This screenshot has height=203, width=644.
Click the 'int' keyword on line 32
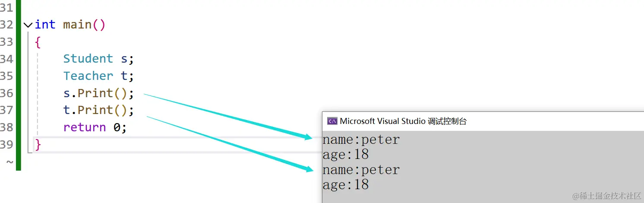(45, 25)
